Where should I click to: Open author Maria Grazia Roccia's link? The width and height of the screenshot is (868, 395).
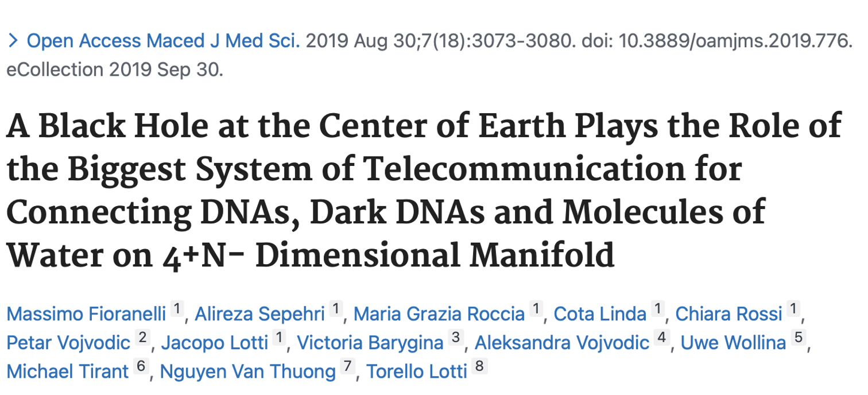(439, 314)
